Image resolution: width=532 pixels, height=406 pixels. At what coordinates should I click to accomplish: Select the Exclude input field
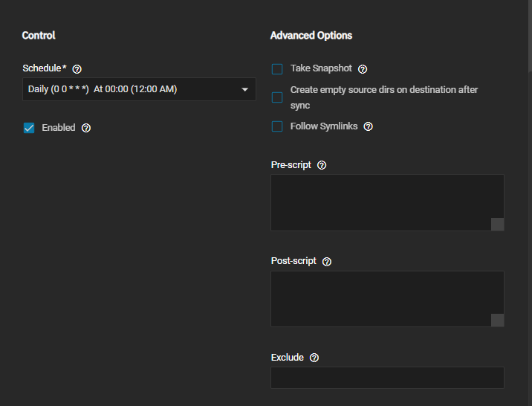tap(387, 378)
